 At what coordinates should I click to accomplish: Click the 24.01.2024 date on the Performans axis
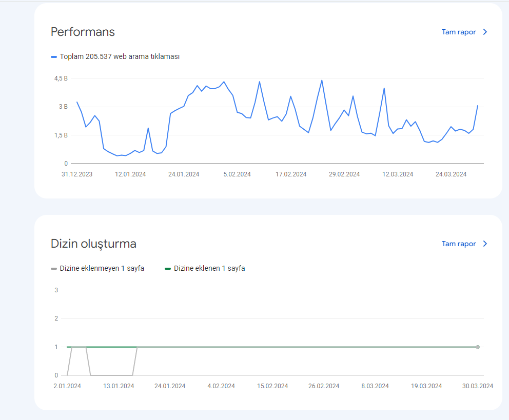click(x=184, y=174)
